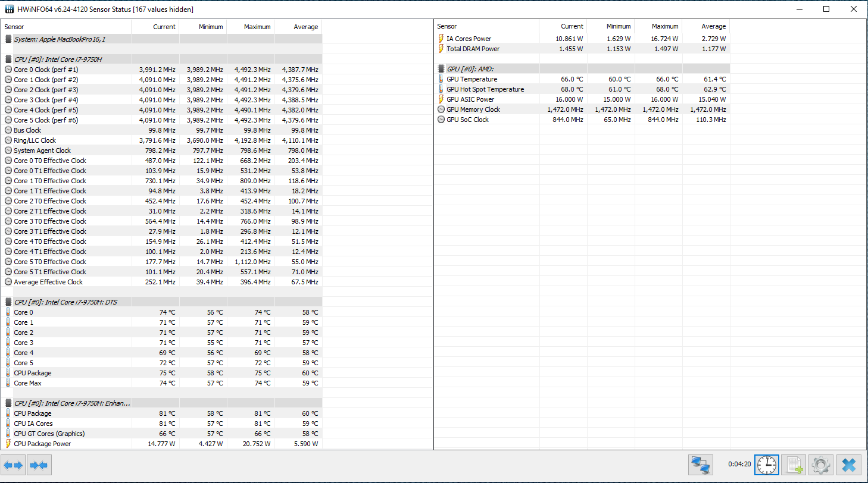Select the Core 3 T1 Effective Clock label
This screenshot has height=483, width=868.
[x=50, y=231]
